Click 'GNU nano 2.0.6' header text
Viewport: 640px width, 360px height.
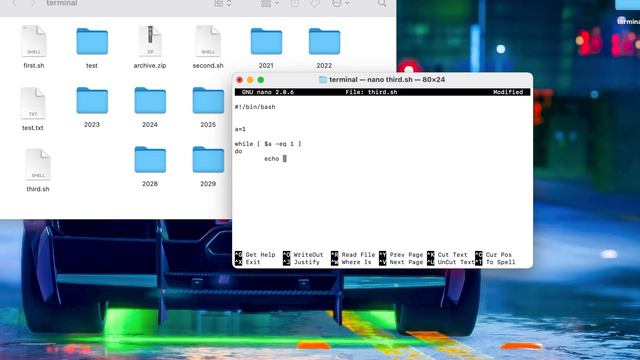pos(268,92)
